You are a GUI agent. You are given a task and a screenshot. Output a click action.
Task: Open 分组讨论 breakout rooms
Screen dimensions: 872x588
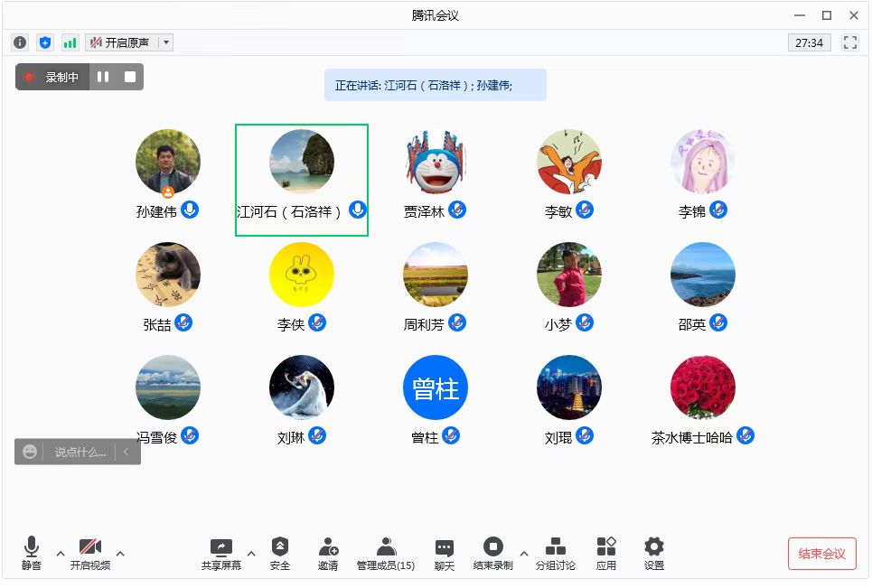[555, 553]
